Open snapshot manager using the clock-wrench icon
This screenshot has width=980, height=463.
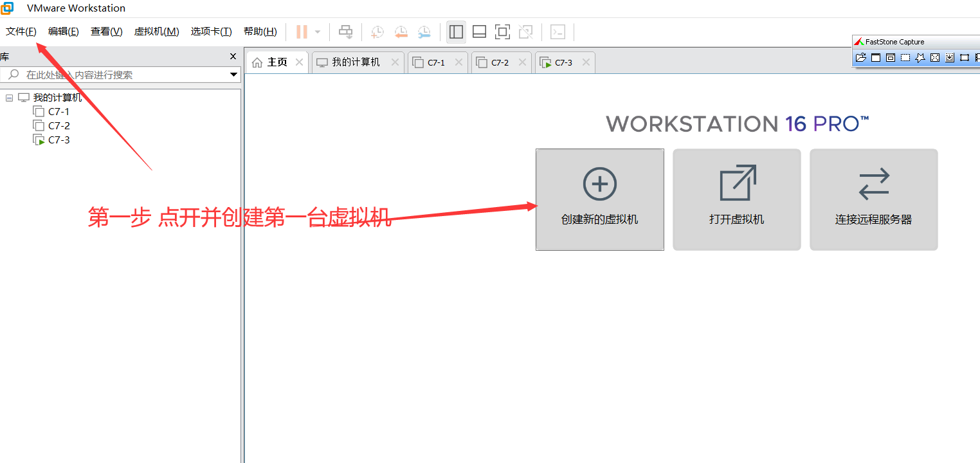click(424, 32)
